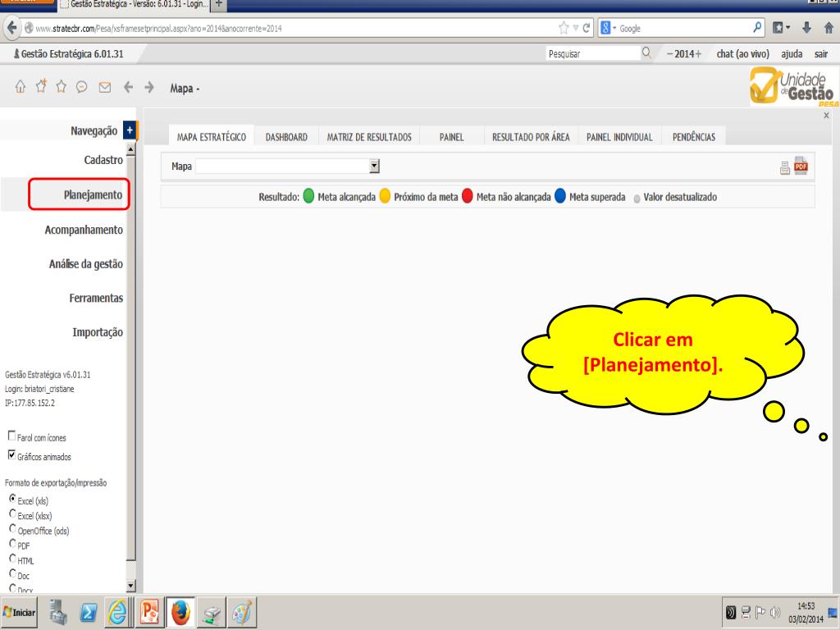Click the Firefox taskbar icon
This screenshot has width=840, height=630.
(180, 612)
